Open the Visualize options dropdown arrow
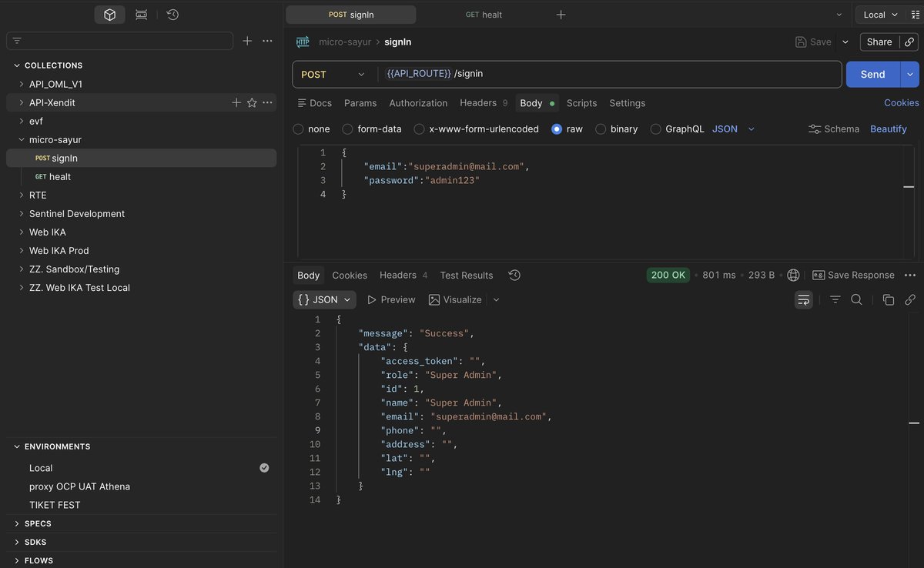 (x=496, y=299)
